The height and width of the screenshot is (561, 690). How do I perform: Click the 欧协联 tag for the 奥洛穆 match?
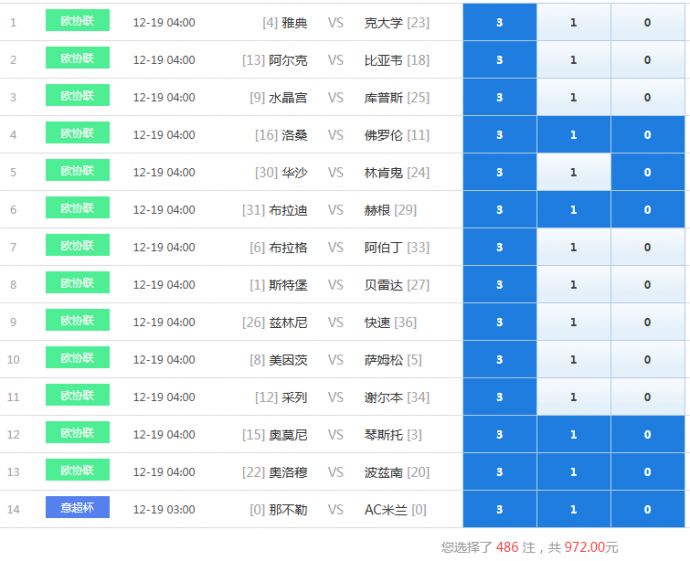(x=77, y=471)
